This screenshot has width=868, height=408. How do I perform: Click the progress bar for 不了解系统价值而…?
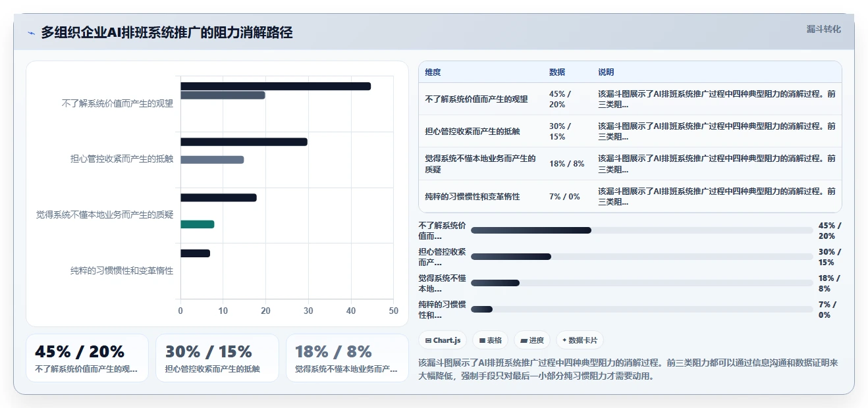(x=642, y=230)
